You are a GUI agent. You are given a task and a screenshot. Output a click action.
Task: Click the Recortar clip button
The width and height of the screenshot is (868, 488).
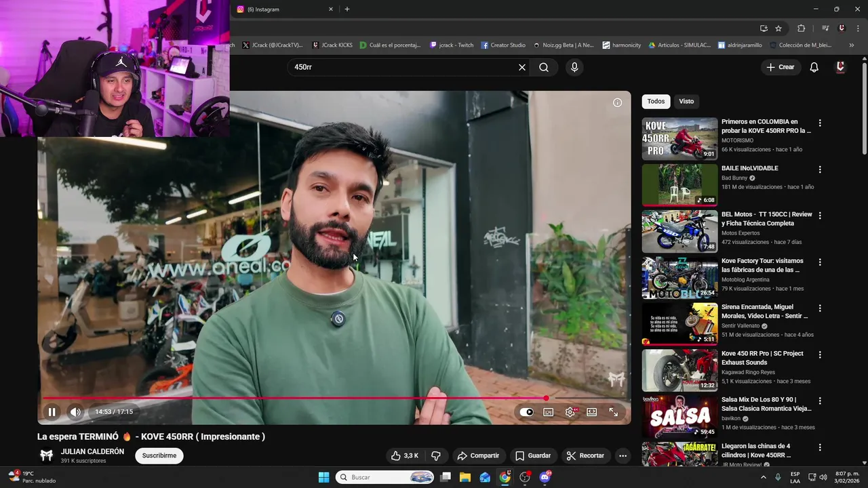[585, 455]
